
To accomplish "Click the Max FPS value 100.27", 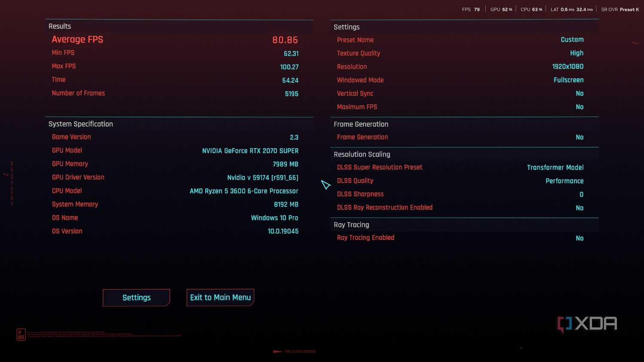I will [x=289, y=67].
